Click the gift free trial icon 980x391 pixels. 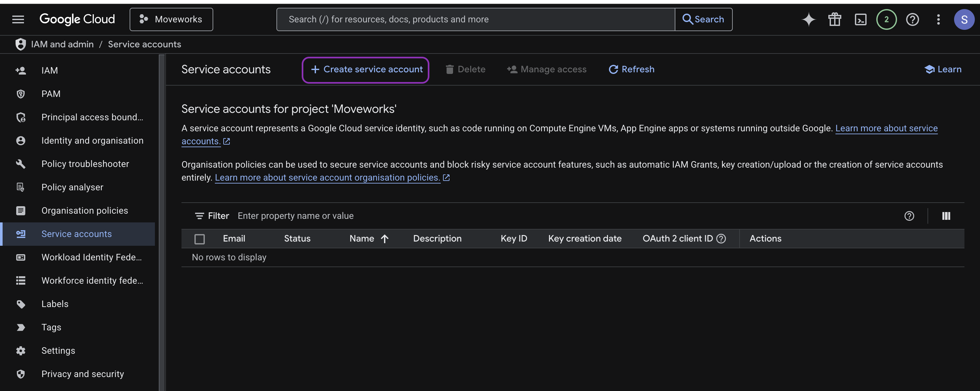click(x=834, y=19)
